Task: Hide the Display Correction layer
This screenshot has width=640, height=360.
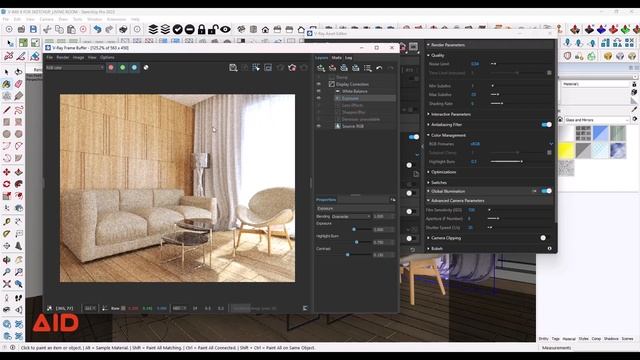Action: click(x=319, y=84)
